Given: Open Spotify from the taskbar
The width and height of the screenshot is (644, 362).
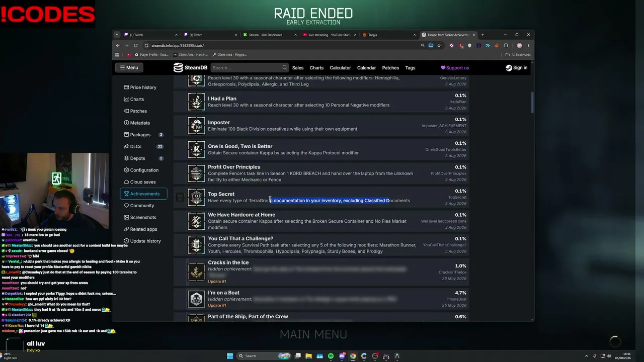Looking at the screenshot, I should [x=331, y=356].
